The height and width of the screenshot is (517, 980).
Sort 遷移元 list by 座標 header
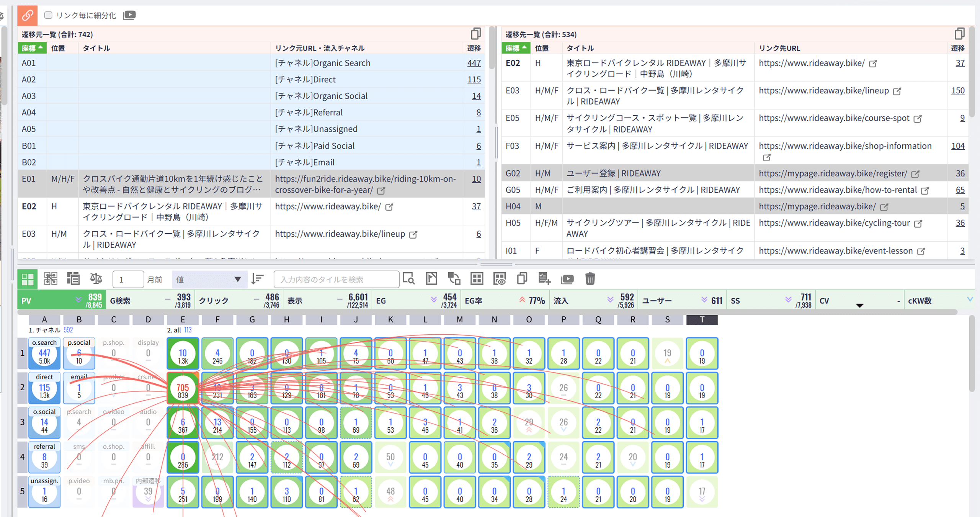[x=32, y=48]
